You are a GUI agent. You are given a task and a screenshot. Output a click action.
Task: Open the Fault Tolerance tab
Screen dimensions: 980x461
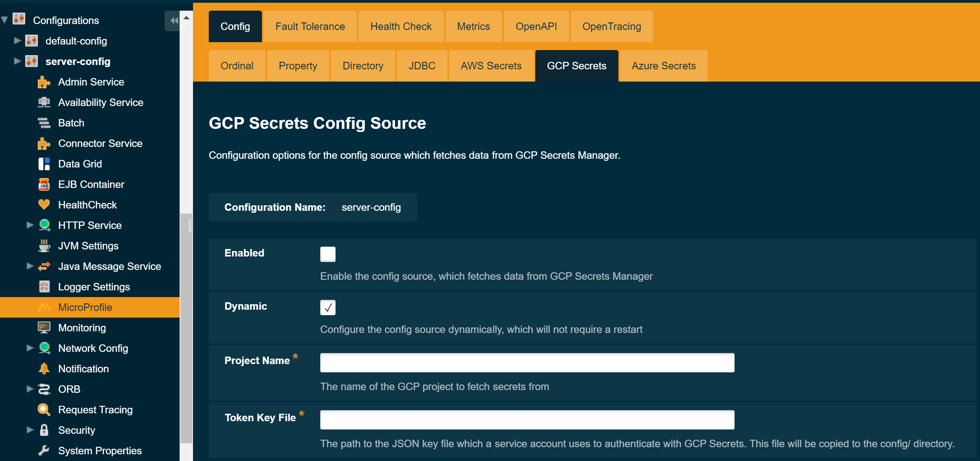[x=310, y=26]
